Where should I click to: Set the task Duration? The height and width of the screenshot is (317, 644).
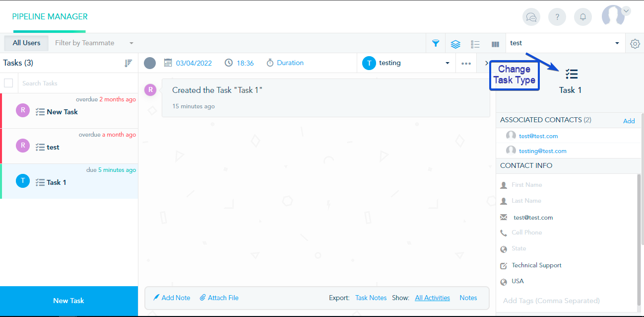285,63
